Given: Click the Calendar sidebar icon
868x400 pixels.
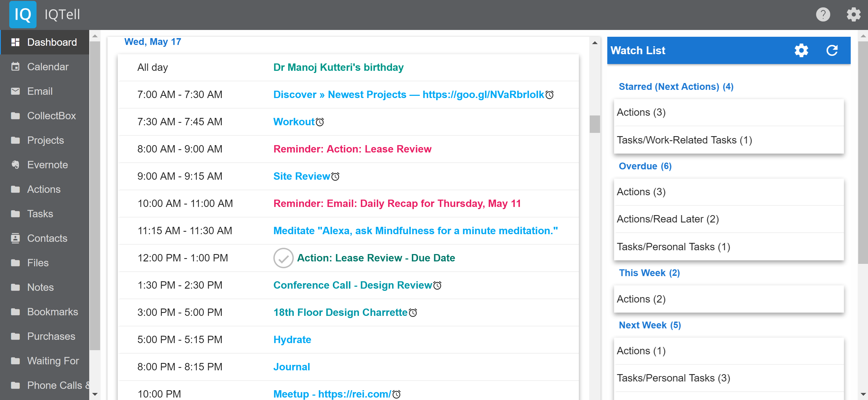Looking at the screenshot, I should coord(15,66).
